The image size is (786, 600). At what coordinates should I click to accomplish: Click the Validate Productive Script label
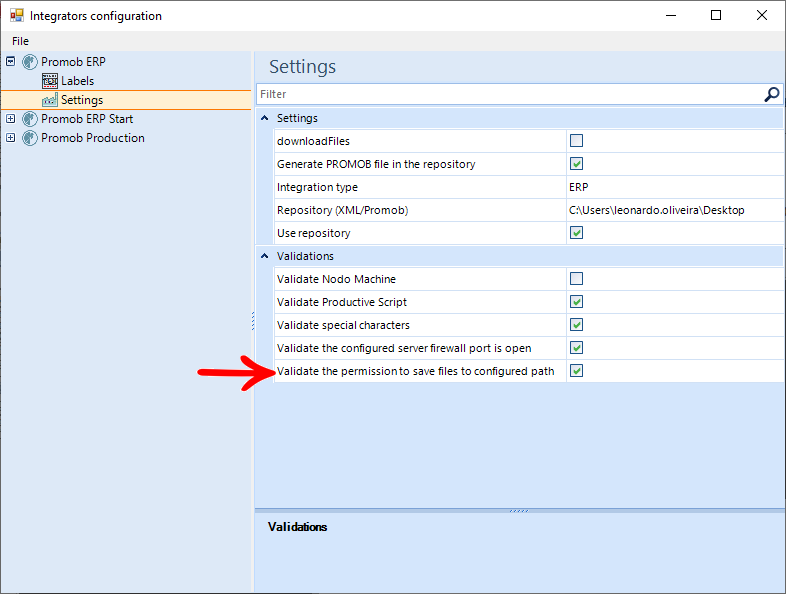click(x=342, y=302)
